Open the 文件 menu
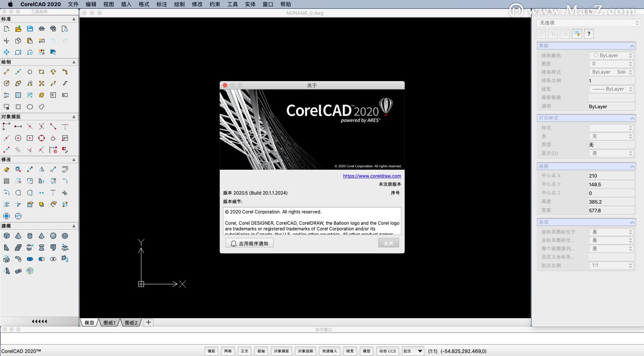This screenshot has height=356, width=644. click(x=73, y=4)
